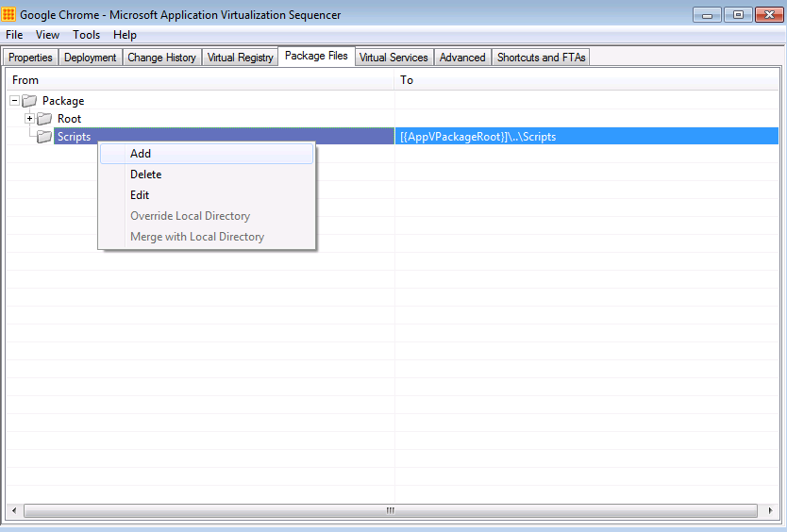The height and width of the screenshot is (532, 787).
Task: Click the Root folder icon
Action: (x=44, y=119)
